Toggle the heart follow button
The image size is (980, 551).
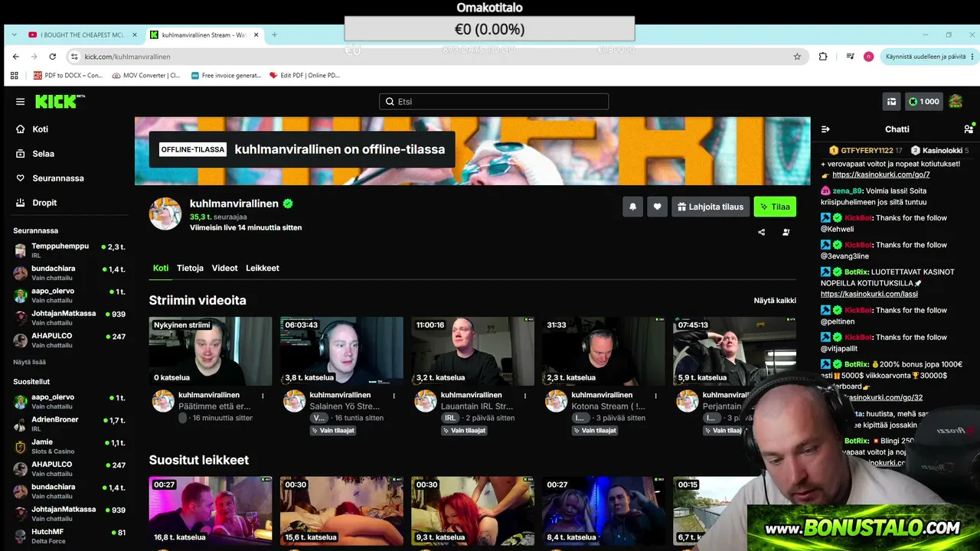(x=657, y=207)
